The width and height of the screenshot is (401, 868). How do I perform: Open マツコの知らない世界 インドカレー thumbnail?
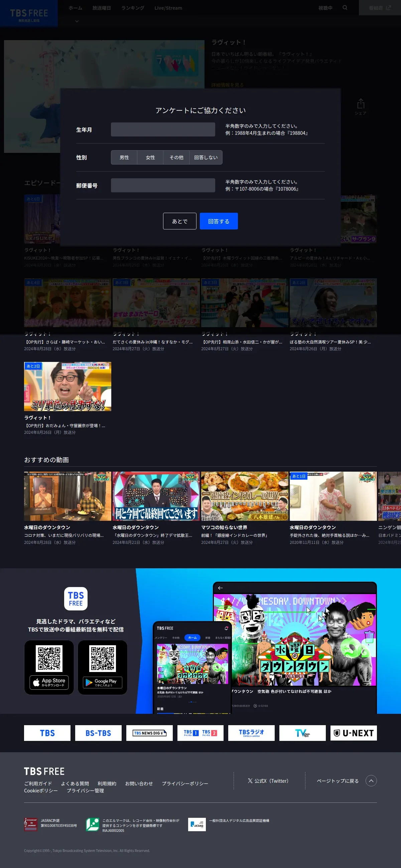click(x=244, y=496)
